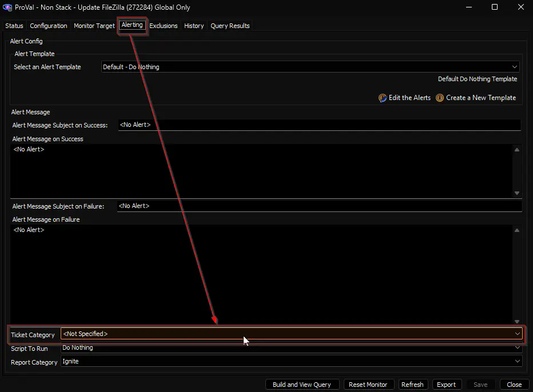Maximize the ProVal monitor window

click(495, 7)
